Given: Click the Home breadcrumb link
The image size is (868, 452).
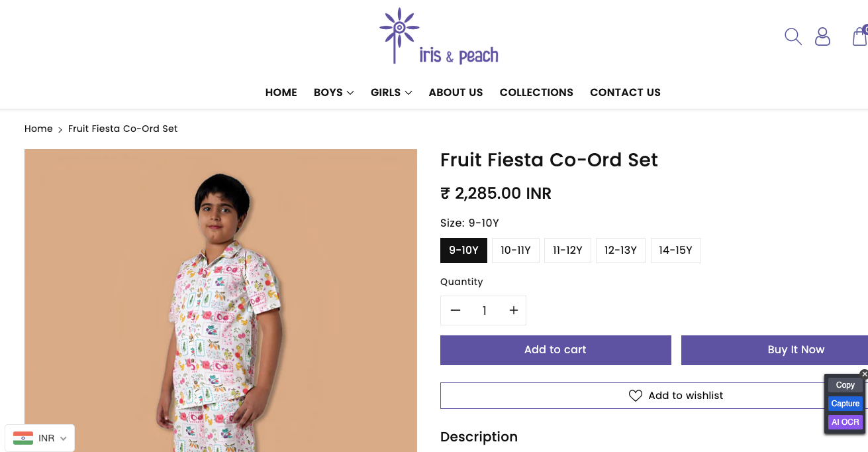Looking at the screenshot, I should click(38, 129).
